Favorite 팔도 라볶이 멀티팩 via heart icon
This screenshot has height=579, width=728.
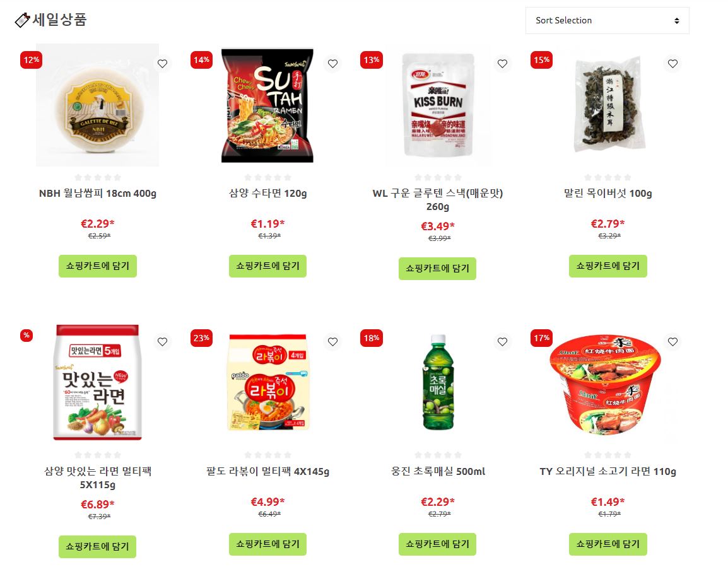click(x=332, y=342)
